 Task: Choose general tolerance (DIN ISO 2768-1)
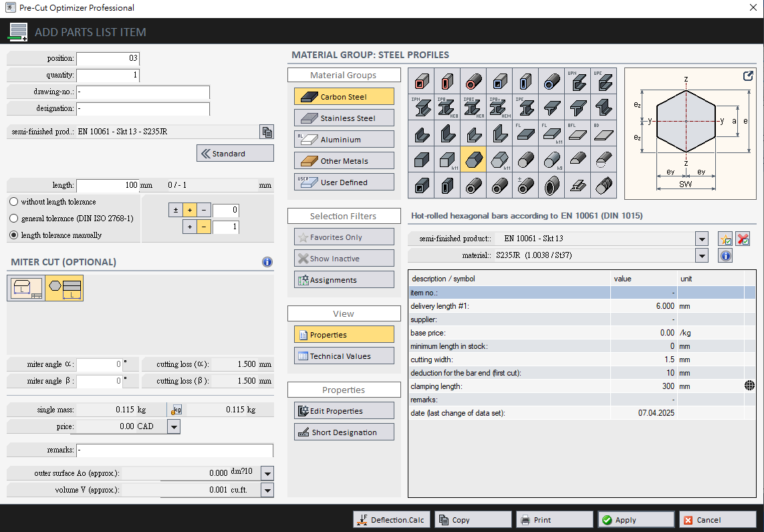(x=14, y=219)
